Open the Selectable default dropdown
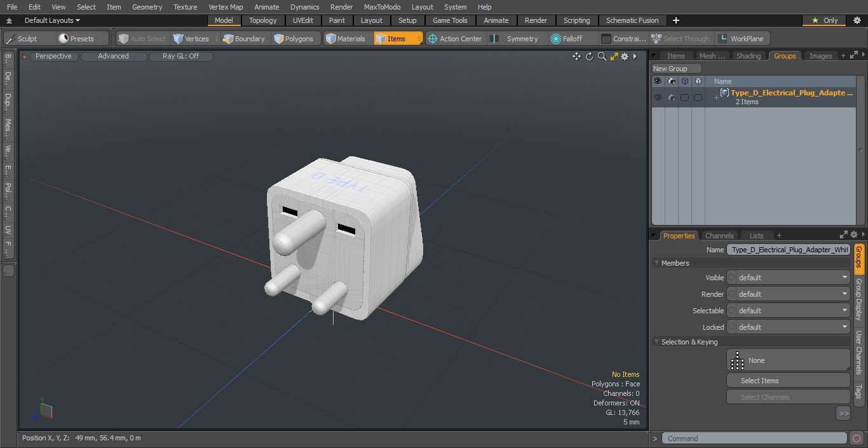 [789, 311]
